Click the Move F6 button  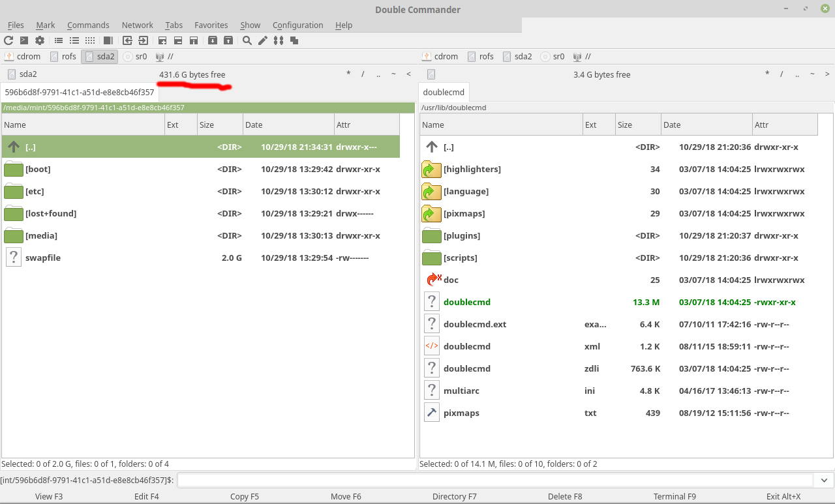tap(346, 496)
